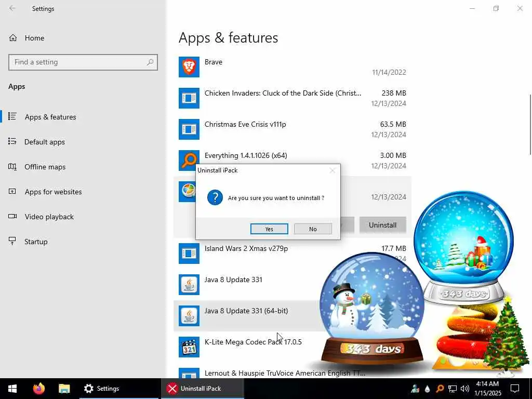Click the Chicken Invaders app icon
This screenshot has width=532, height=399.
[189, 98]
